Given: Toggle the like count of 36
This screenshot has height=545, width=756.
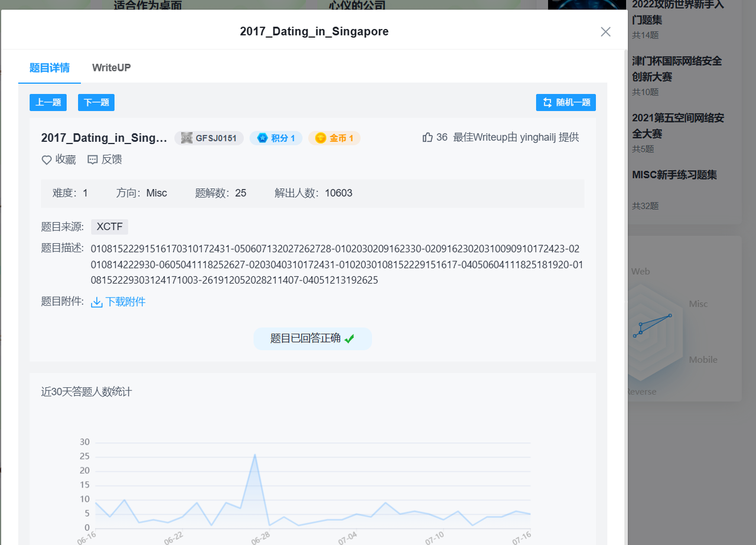Looking at the screenshot, I should coord(442,137).
